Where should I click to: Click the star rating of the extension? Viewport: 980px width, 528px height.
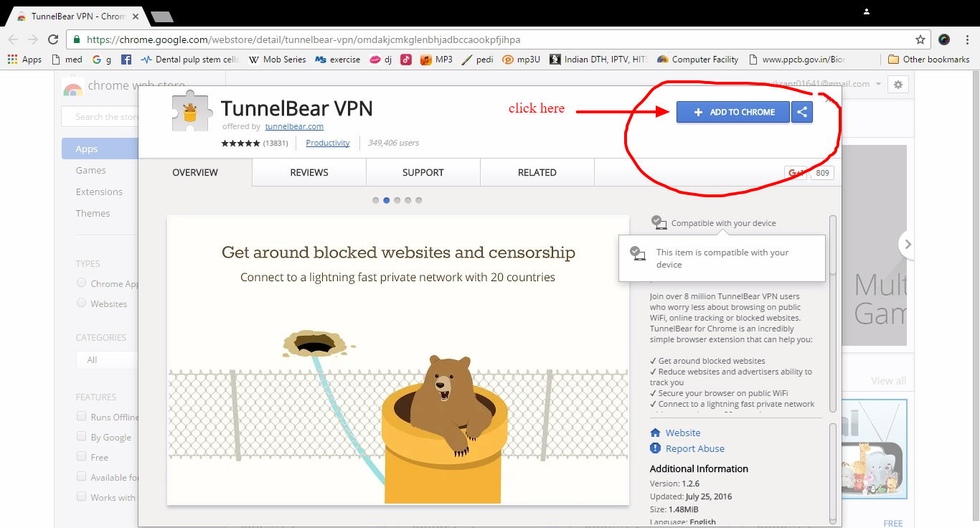240,143
